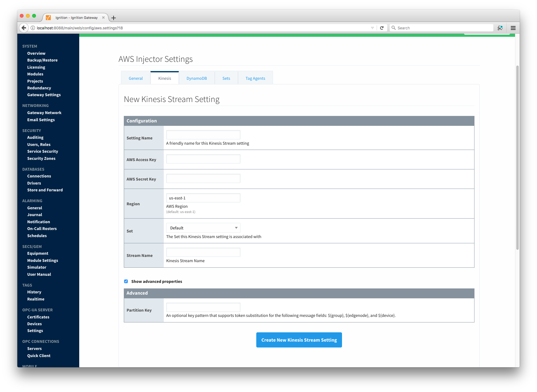
Task: Click the site info icon in address bar
Action: 33,28
